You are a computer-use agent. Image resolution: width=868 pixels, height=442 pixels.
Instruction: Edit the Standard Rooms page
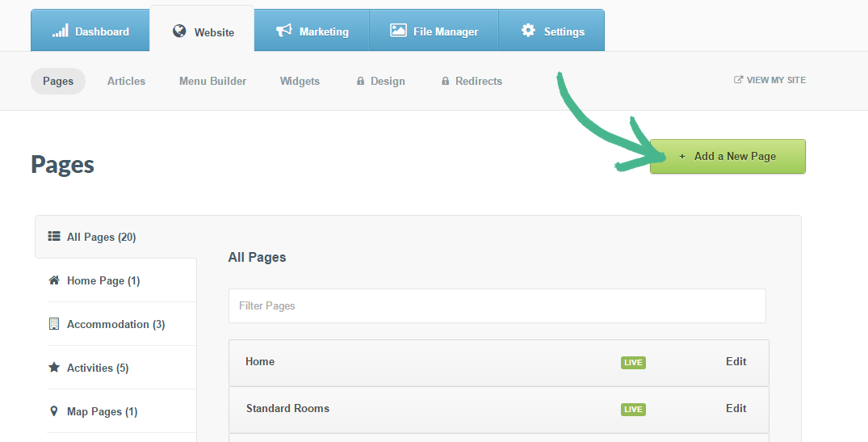pyautogui.click(x=736, y=409)
